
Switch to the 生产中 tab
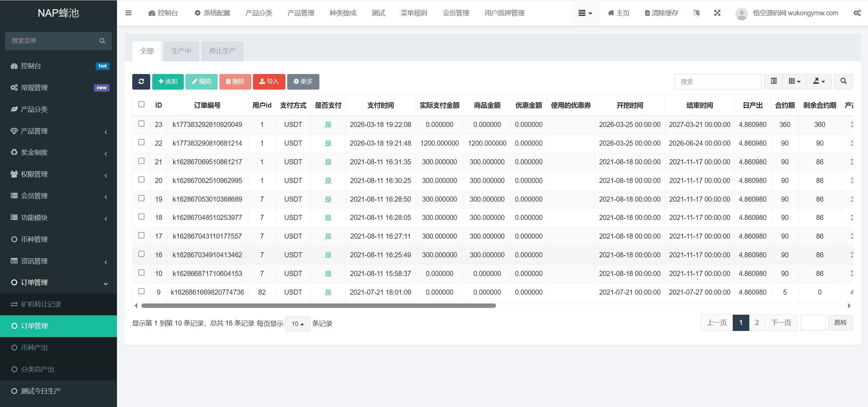tap(181, 51)
